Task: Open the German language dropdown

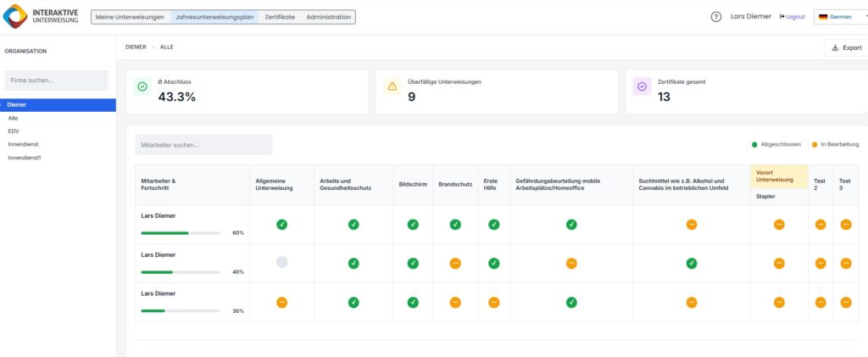Action: click(839, 17)
